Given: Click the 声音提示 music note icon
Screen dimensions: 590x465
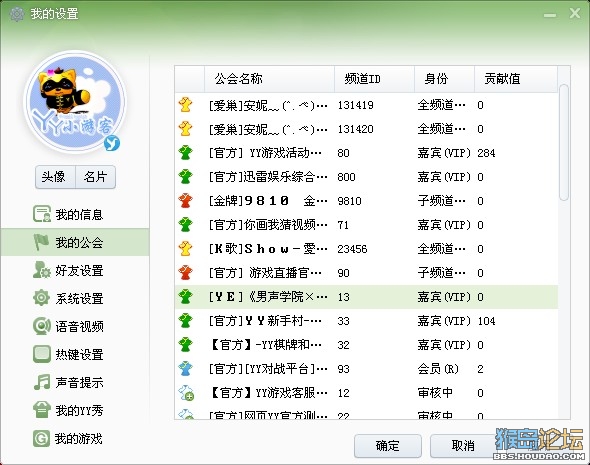Looking at the screenshot, I should point(41,382).
